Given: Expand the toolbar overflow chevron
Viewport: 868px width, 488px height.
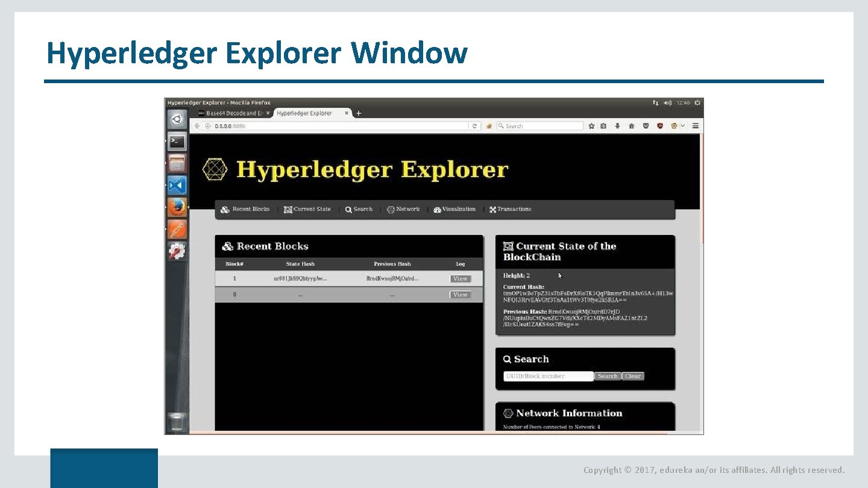Looking at the screenshot, I should tap(683, 126).
